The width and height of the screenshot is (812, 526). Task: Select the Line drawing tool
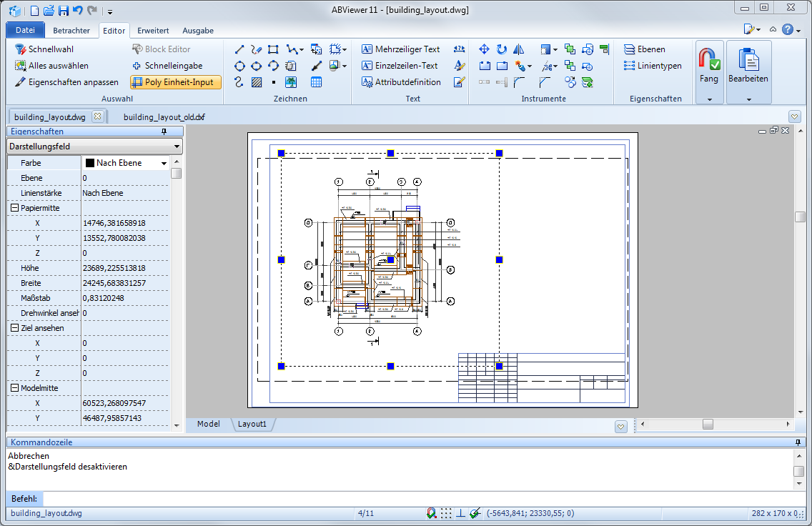[x=239, y=49]
